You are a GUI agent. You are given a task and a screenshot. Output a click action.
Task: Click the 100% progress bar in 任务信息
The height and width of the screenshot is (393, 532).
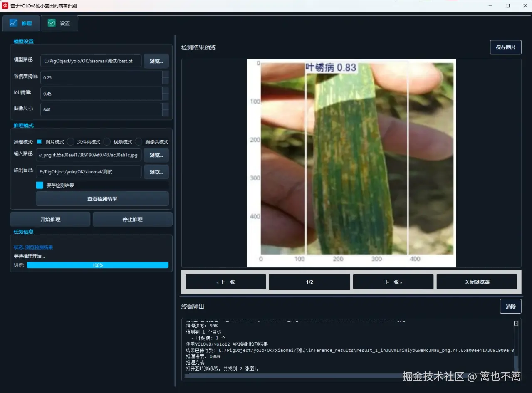click(97, 265)
